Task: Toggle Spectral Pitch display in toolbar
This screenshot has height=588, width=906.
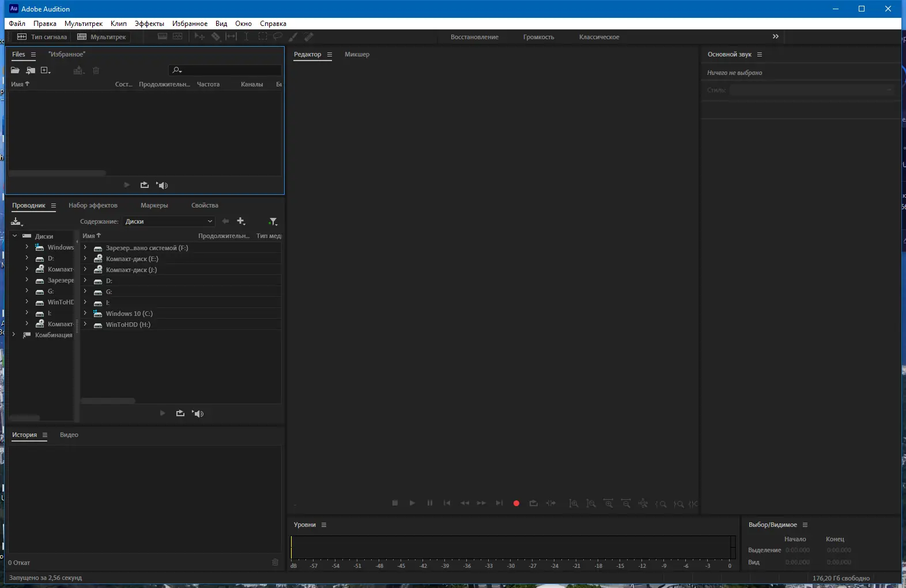Action: coord(178,36)
